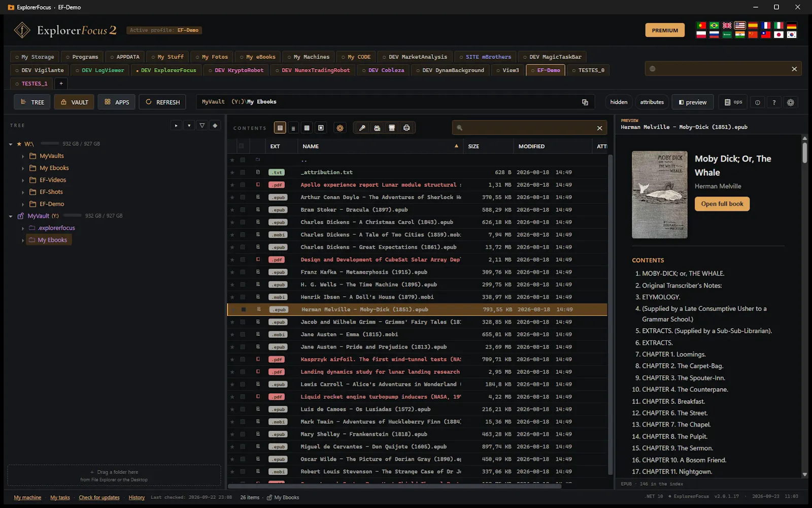Select the Brazilian flag language
This screenshot has width=812, height=508.
(714, 25)
